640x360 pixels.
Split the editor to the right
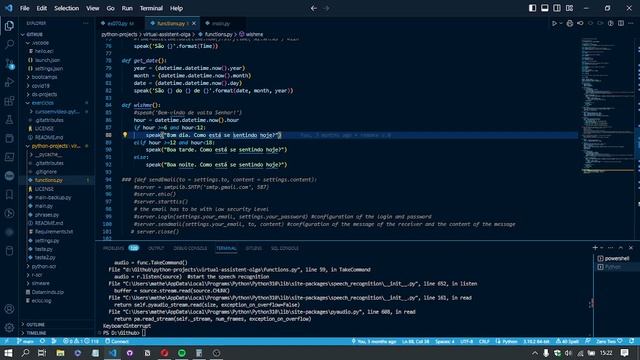(x=621, y=24)
